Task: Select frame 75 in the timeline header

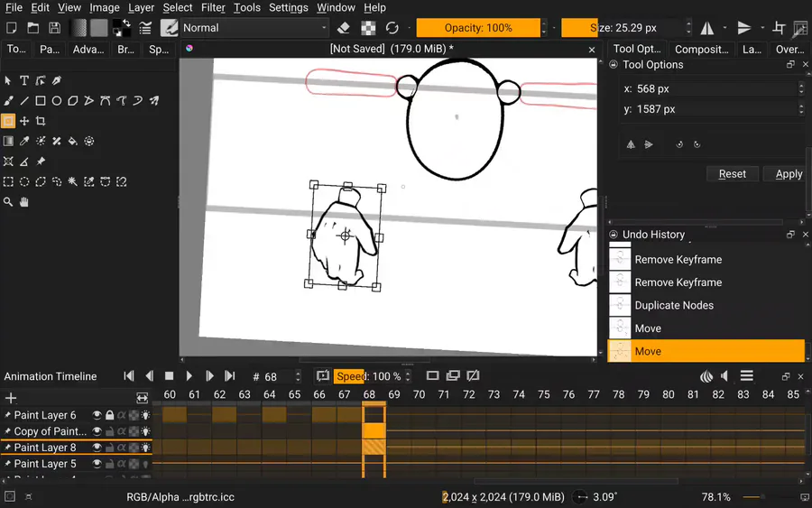Action: pyautogui.click(x=544, y=394)
